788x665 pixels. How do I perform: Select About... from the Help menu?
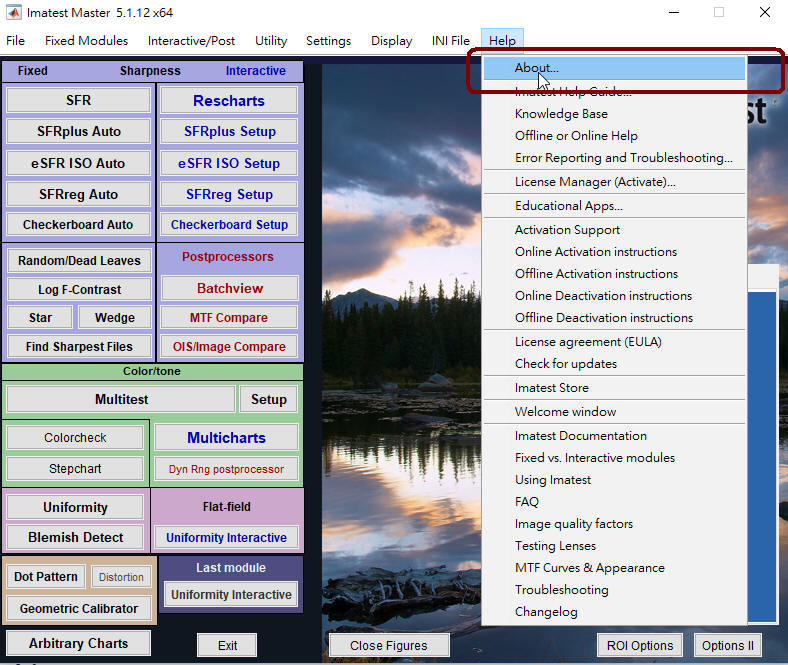[614, 68]
